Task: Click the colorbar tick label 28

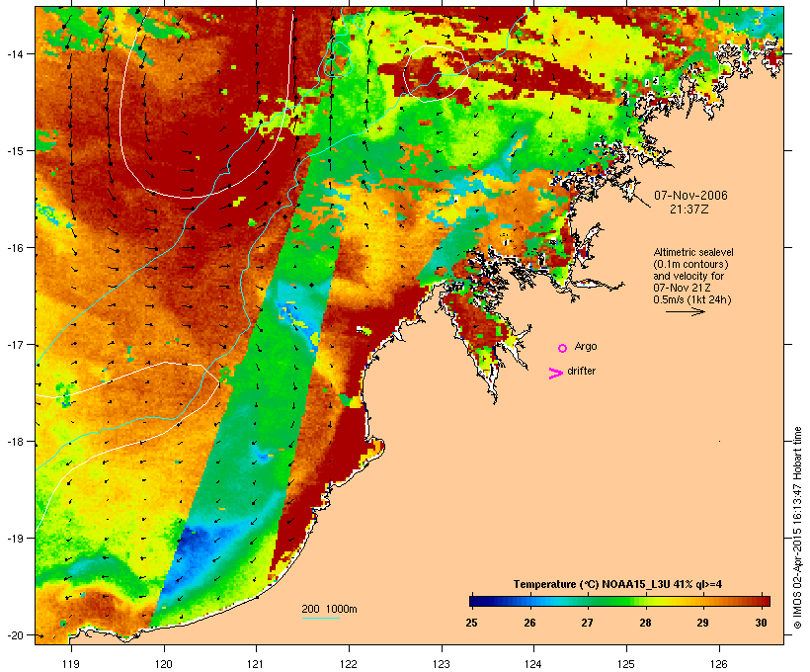Action: click(645, 623)
